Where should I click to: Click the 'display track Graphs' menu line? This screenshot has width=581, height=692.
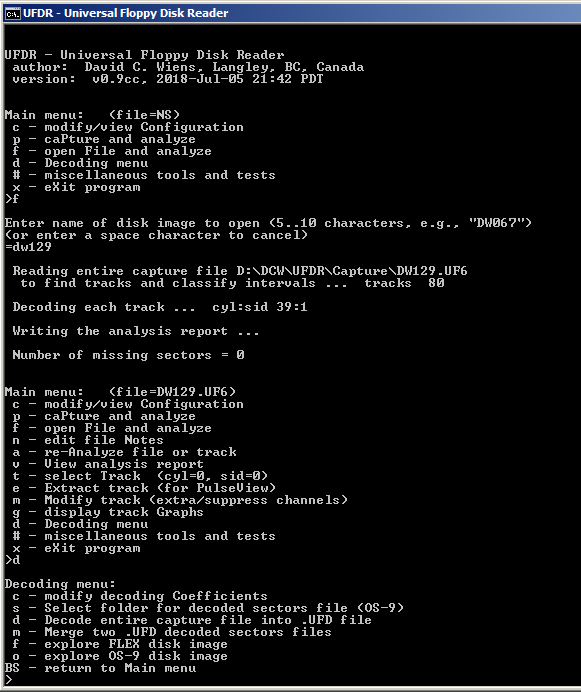108,512
